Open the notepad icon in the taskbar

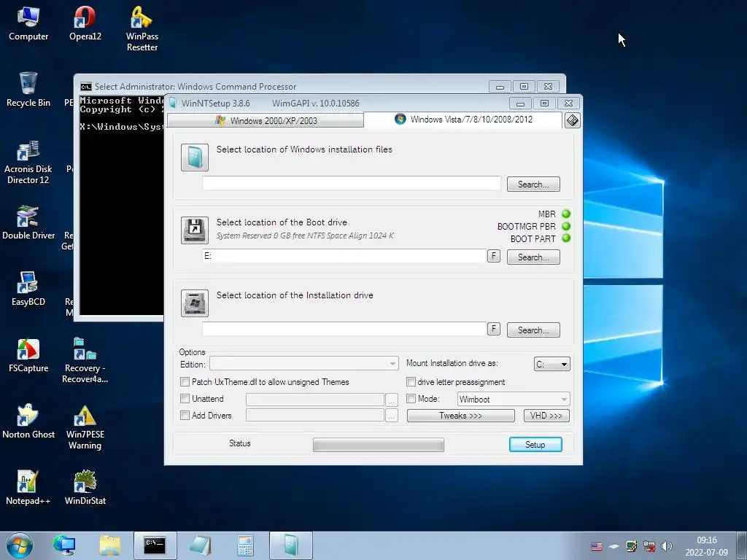click(201, 545)
